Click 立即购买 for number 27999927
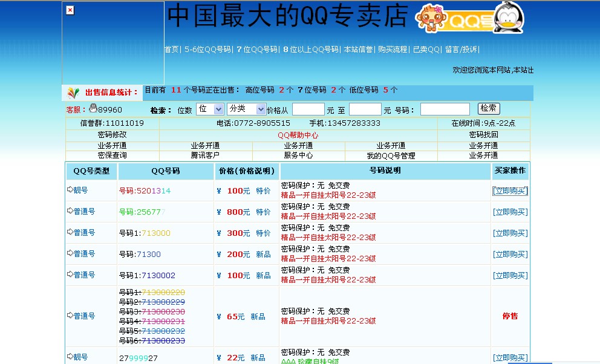Image resolution: width=600 pixels, height=364 pixels. coord(510,358)
